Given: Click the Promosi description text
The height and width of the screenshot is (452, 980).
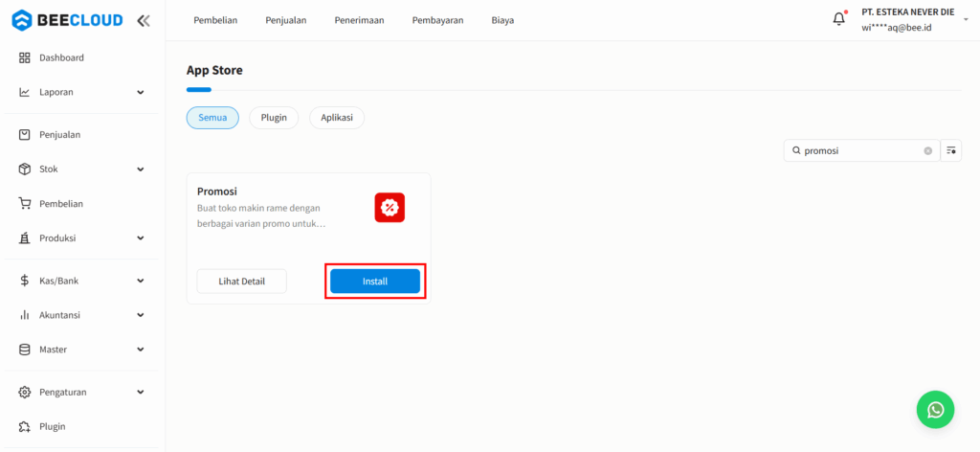Looking at the screenshot, I should [x=263, y=215].
